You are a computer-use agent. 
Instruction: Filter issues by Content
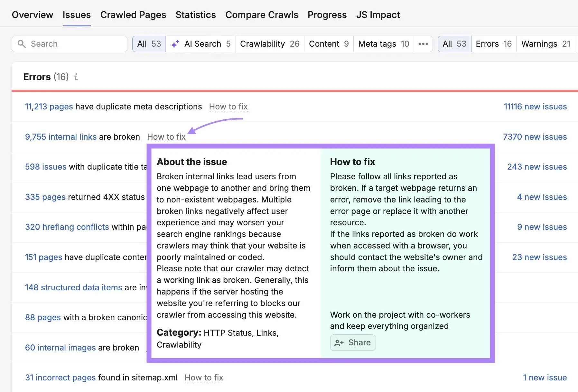(329, 44)
